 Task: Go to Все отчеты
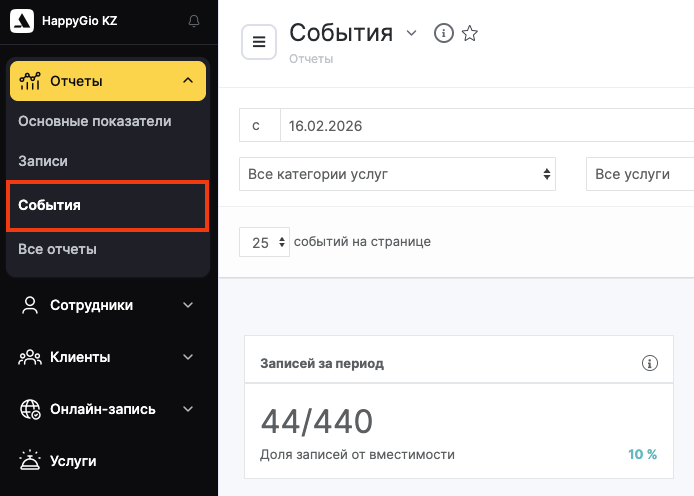57,249
